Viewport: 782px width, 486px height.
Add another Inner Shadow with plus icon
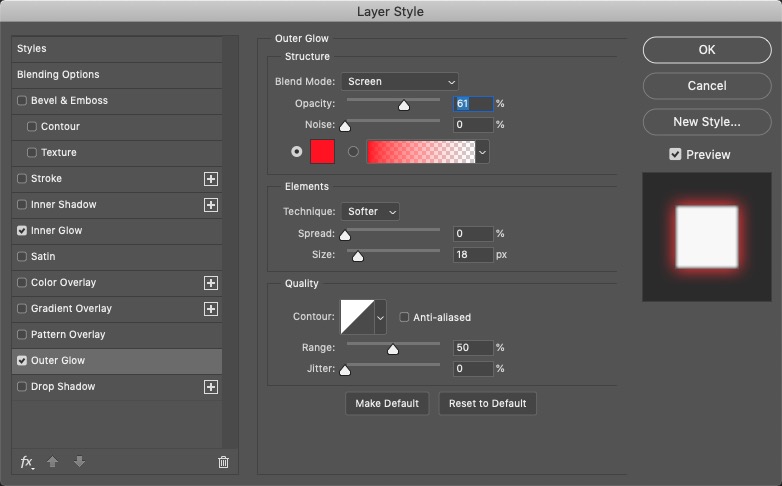coord(211,205)
